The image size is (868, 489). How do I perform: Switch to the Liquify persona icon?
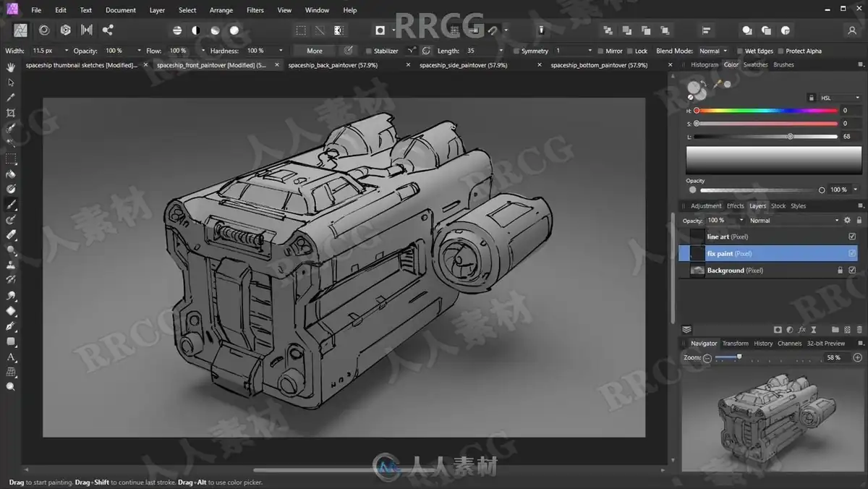(44, 30)
